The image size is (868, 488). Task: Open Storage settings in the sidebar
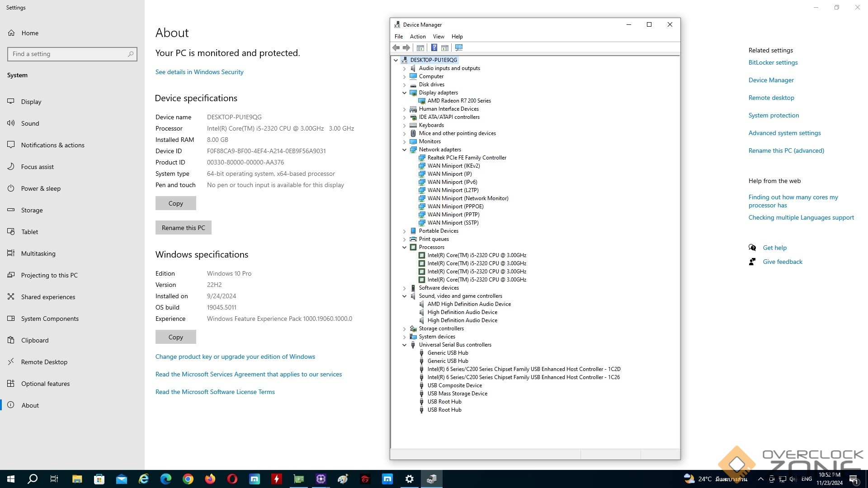coord(32,210)
